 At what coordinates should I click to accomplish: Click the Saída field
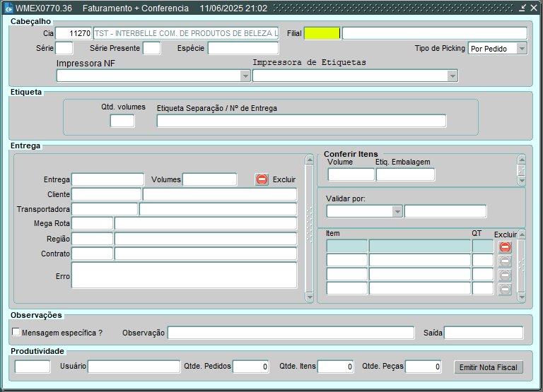click(484, 333)
